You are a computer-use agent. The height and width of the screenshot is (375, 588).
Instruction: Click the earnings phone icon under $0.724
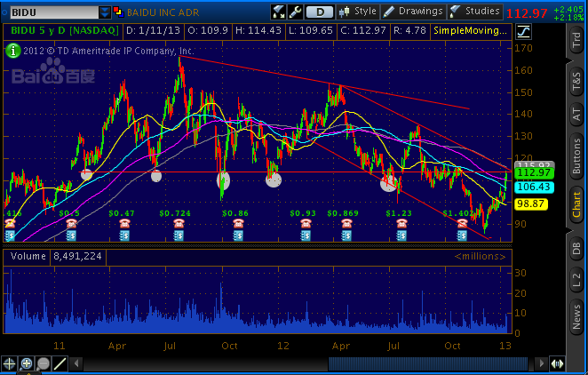coord(179,224)
